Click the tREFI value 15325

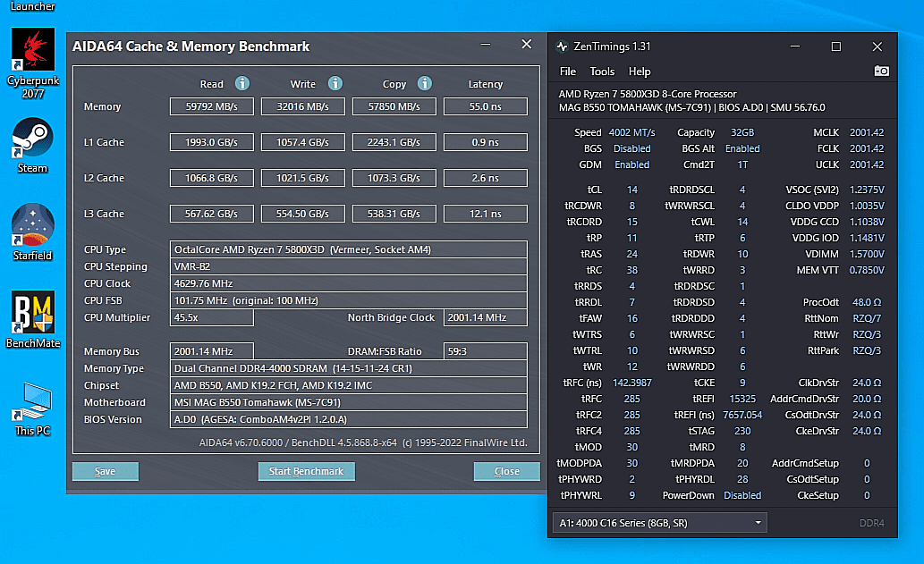pos(742,399)
